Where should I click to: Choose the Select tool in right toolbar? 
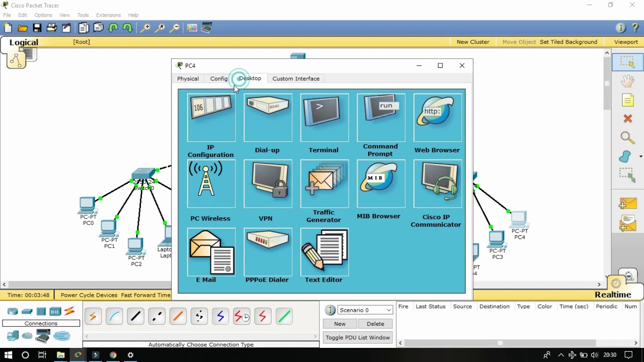click(627, 62)
